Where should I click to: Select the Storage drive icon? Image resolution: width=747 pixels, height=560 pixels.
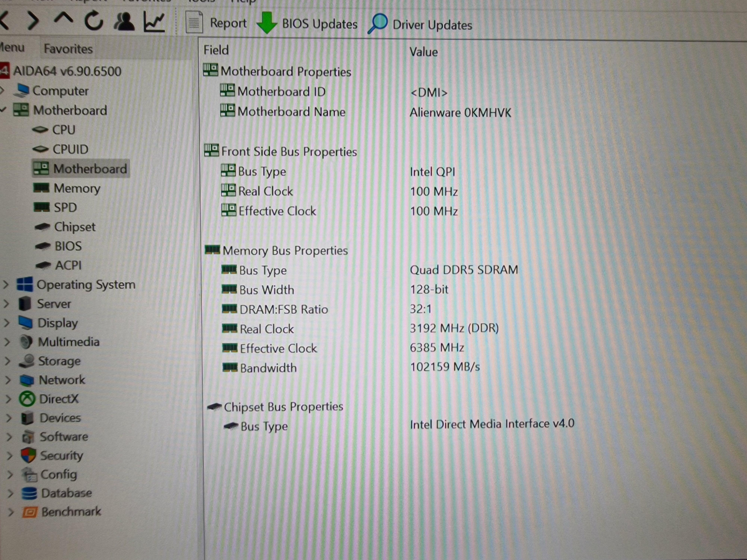pos(27,361)
